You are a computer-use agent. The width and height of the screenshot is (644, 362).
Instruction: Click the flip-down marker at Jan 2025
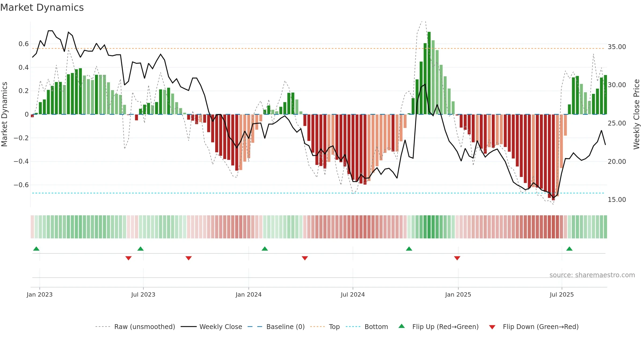[x=457, y=258]
